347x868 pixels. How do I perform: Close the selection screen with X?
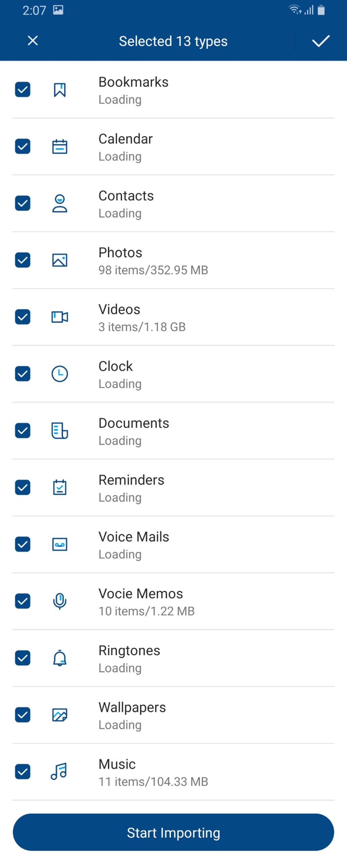(x=33, y=40)
